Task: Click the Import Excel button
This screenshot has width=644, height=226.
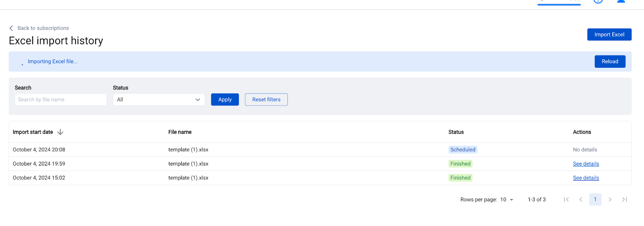Action: coord(609,35)
